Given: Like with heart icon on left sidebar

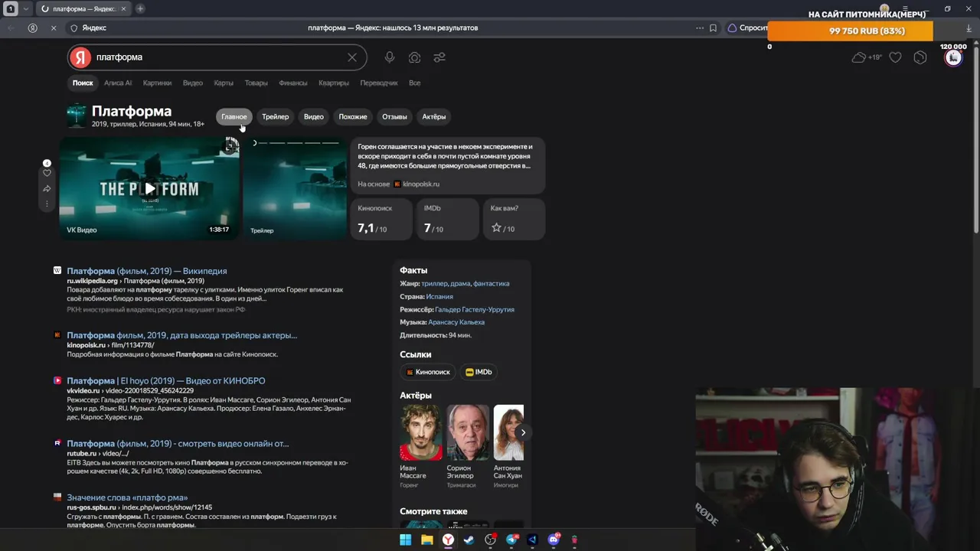Looking at the screenshot, I should [x=47, y=173].
